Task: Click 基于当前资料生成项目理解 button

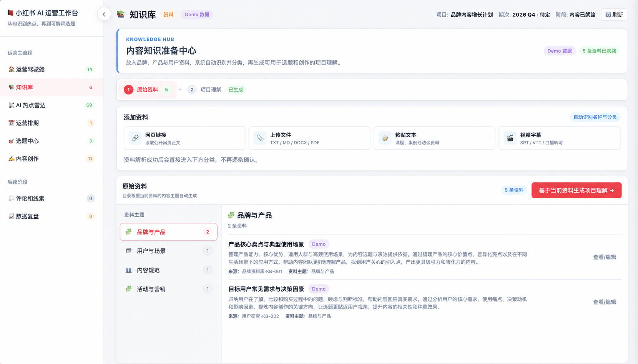Action: (577, 190)
